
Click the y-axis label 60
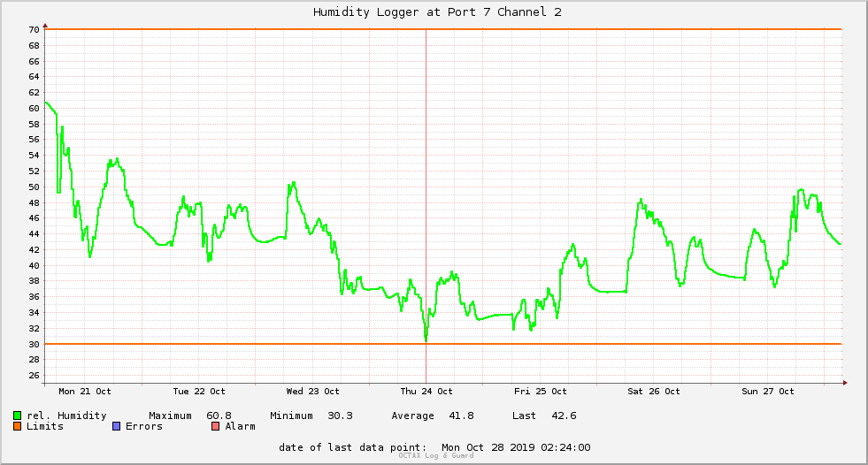click(x=35, y=109)
